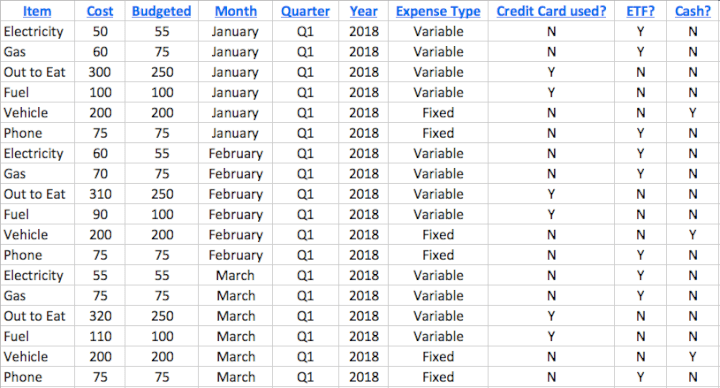Click Cash Y in January Vehicle row
The width and height of the screenshot is (720, 388).
(x=692, y=112)
